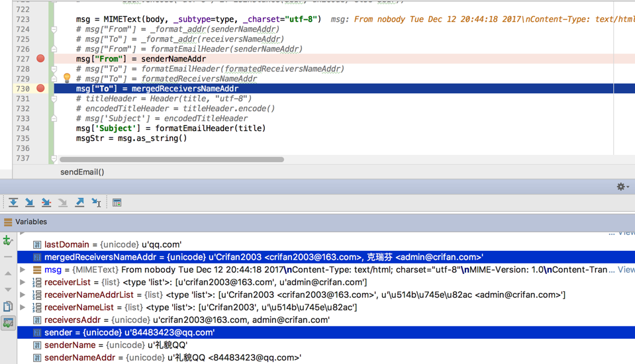Viewport: 635px width, 364px height.
Task: Select the mergedReceiversNameAddr variable row
Action: [326, 257]
